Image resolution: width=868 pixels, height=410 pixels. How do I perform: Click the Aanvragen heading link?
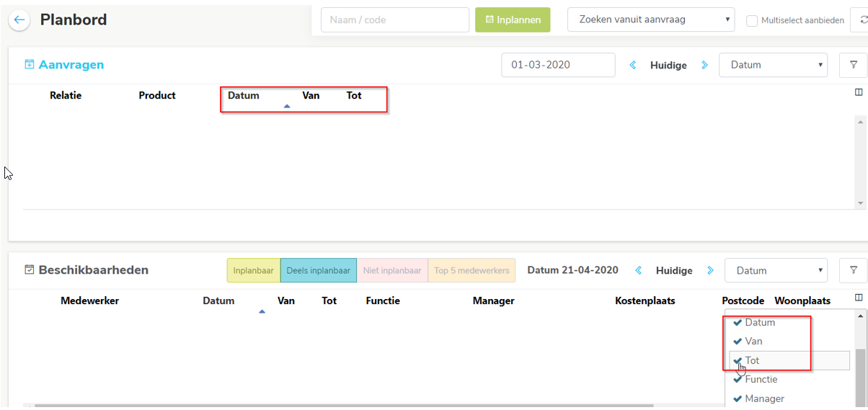pos(71,65)
